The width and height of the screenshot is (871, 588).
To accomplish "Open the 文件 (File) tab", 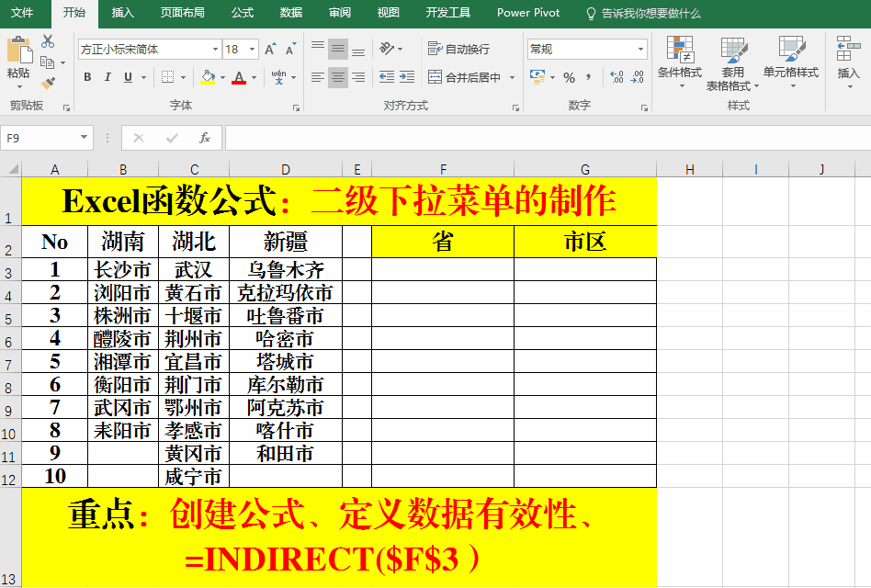I will click(x=23, y=13).
